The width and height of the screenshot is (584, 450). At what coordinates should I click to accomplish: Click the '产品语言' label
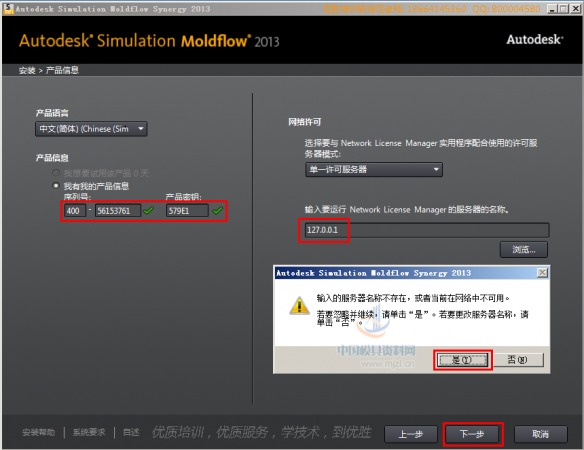(x=52, y=113)
